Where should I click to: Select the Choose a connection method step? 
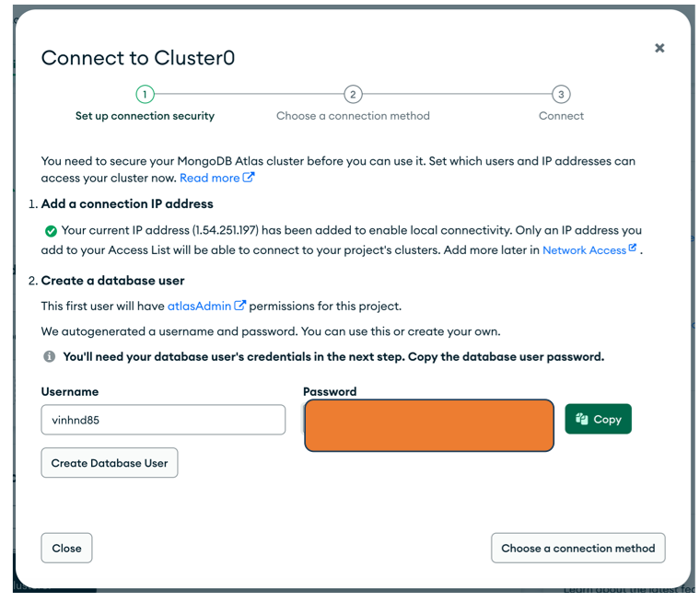[353, 116]
